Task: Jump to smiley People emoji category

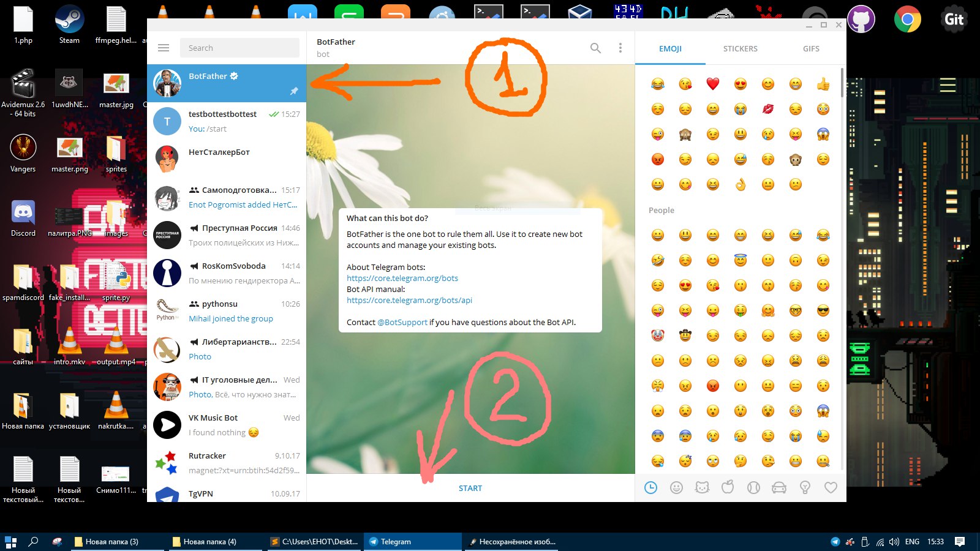Action: pos(676,487)
